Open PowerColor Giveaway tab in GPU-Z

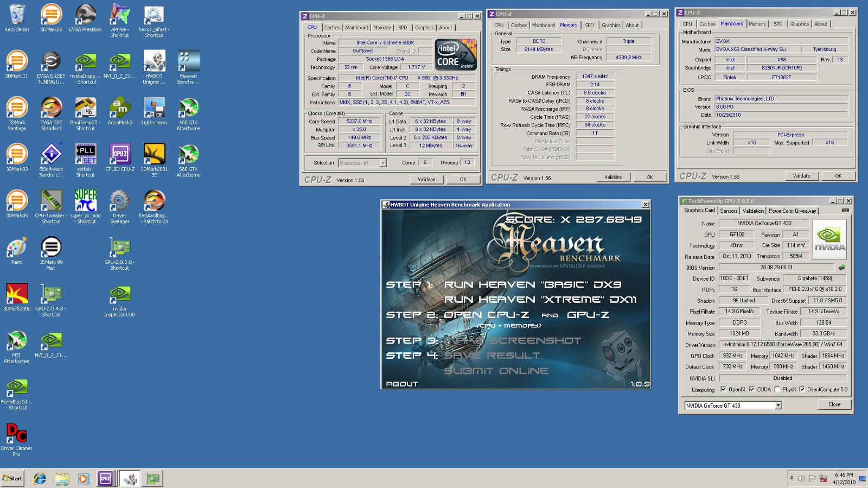point(792,211)
